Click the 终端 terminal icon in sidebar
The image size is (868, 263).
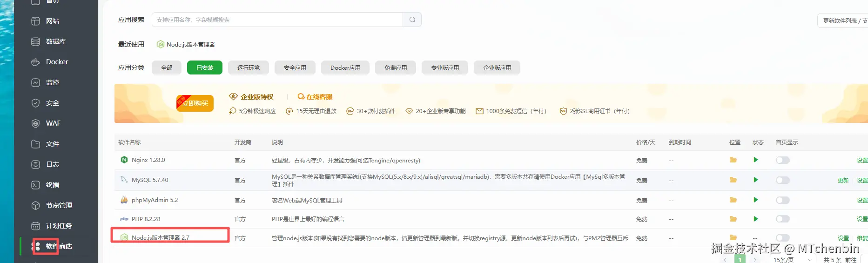pyautogui.click(x=35, y=185)
